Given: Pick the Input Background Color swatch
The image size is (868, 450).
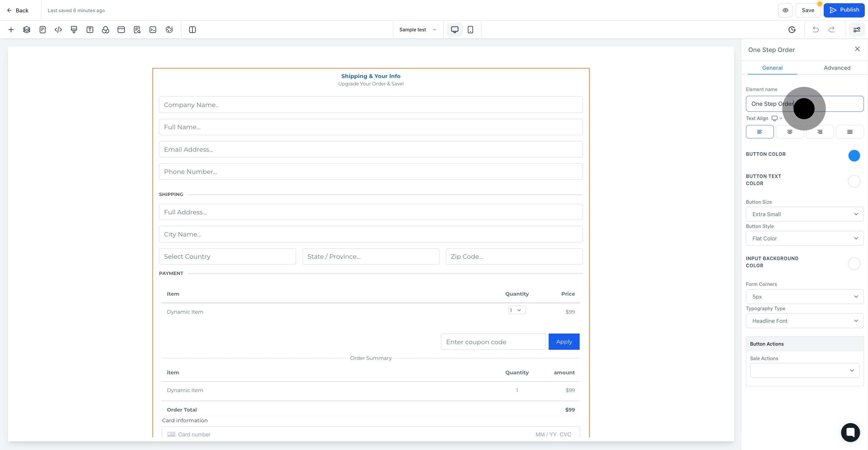Looking at the screenshot, I should [x=854, y=263].
